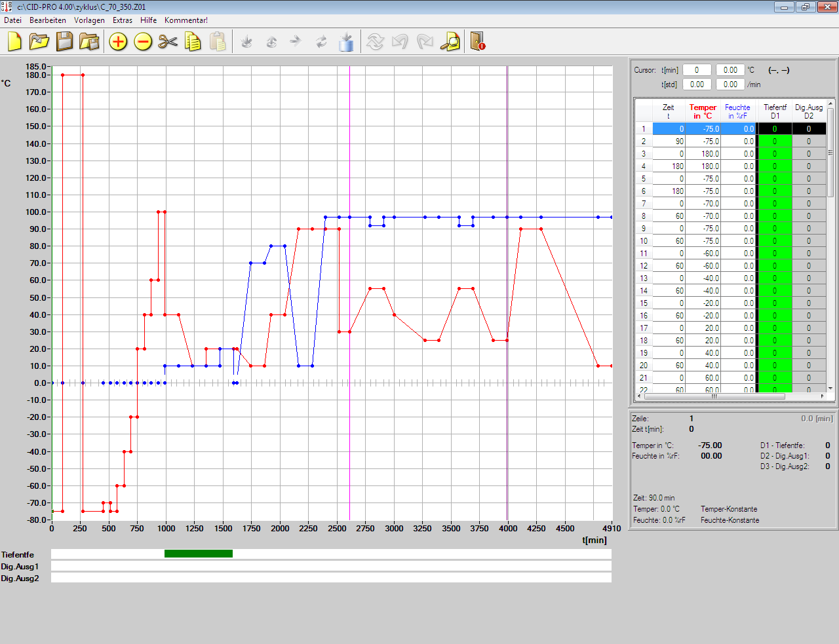Toggle Dig.Ausg D2 cell in row 3
The width and height of the screenshot is (839, 644).
point(809,154)
